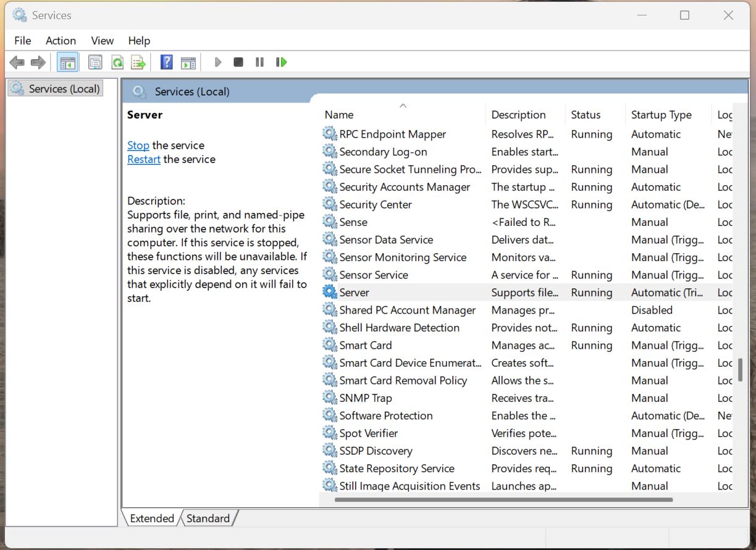The height and width of the screenshot is (550, 756).
Task: Click the gear icon of the Server service
Action: pyautogui.click(x=330, y=292)
